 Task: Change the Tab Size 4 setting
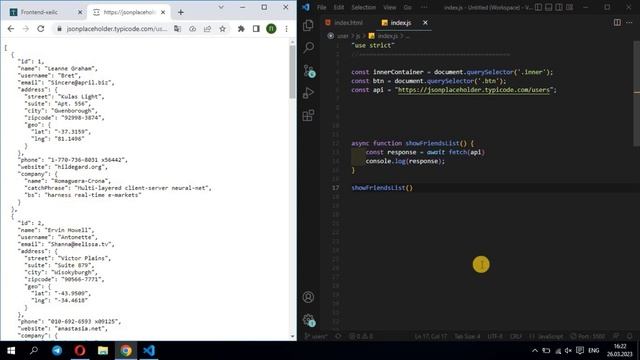[467, 336]
